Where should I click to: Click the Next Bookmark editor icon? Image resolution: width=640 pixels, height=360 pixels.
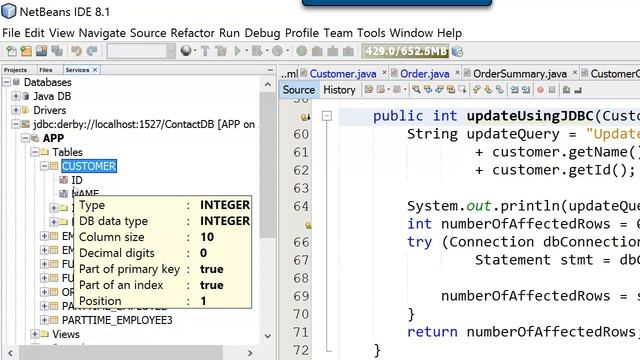pyautogui.click(x=488, y=89)
